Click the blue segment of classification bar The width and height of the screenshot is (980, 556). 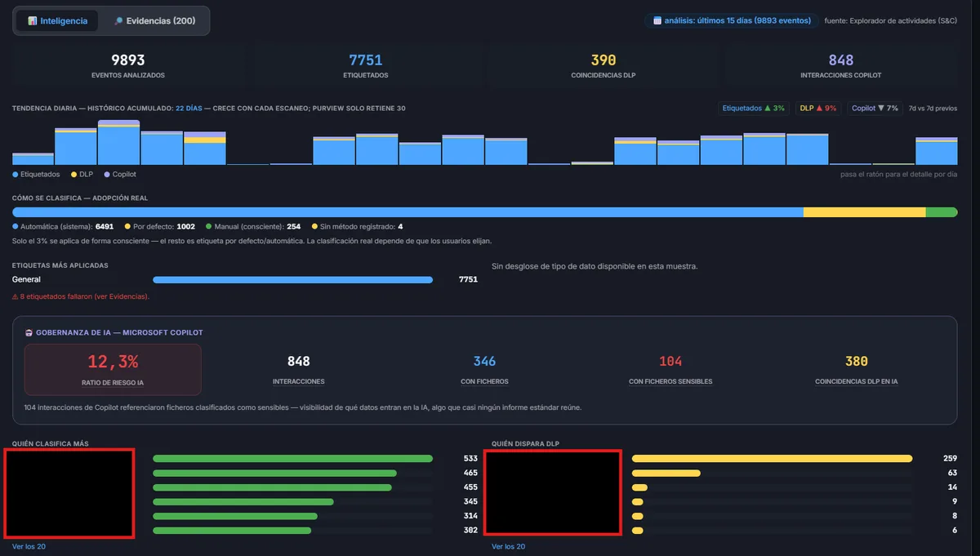point(408,212)
